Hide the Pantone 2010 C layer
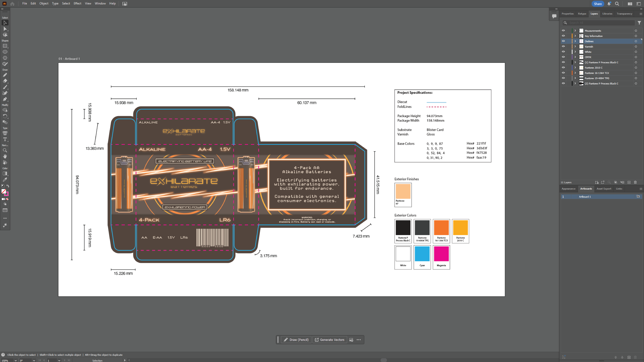The width and height of the screenshot is (644, 362). [x=563, y=68]
